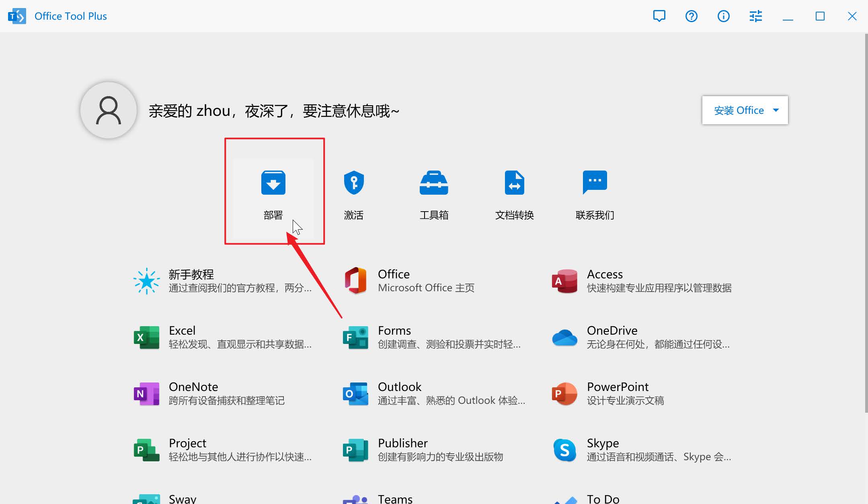Click the Microsoft Office icon
The image size is (868, 504).
pyautogui.click(x=356, y=281)
